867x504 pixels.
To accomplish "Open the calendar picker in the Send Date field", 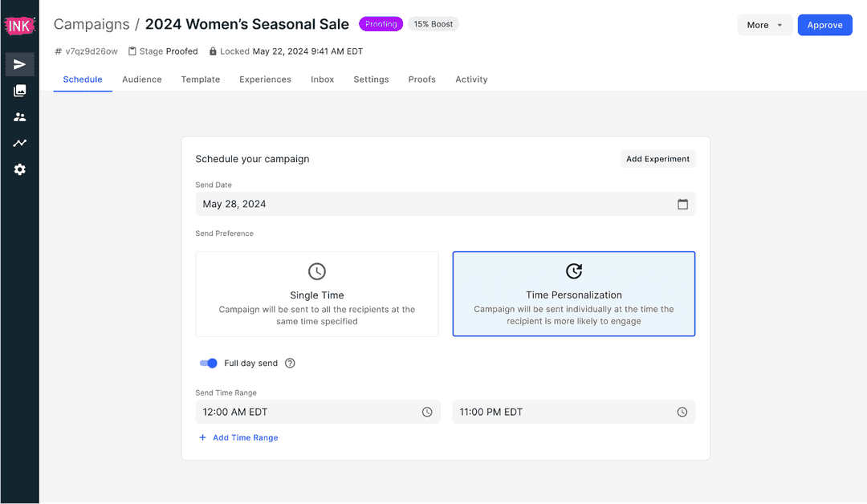I will (x=683, y=204).
